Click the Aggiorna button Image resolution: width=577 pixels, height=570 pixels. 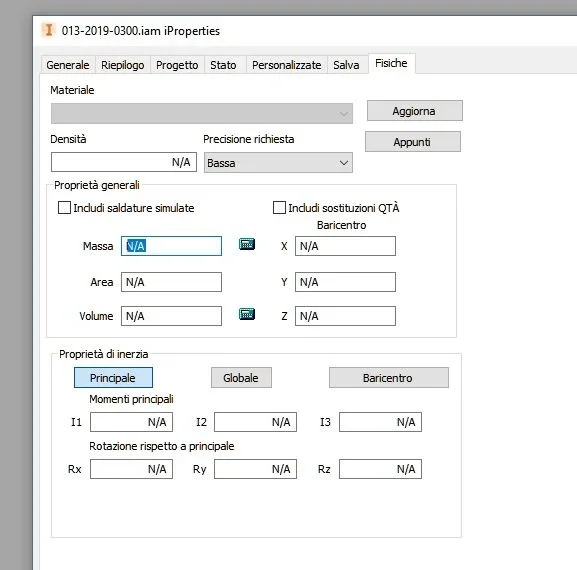(415, 111)
